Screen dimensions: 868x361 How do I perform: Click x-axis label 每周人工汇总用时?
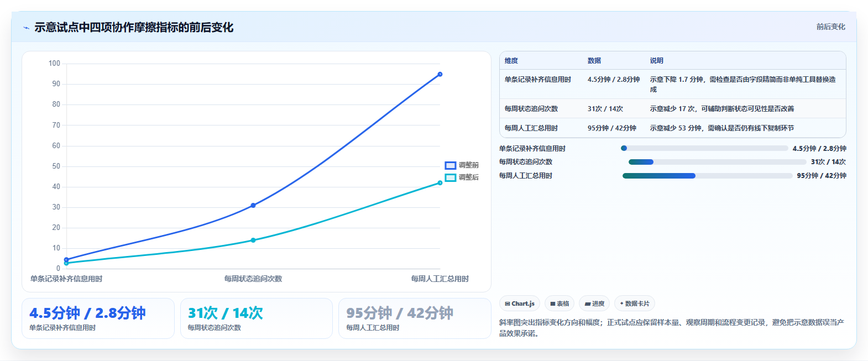click(440, 279)
